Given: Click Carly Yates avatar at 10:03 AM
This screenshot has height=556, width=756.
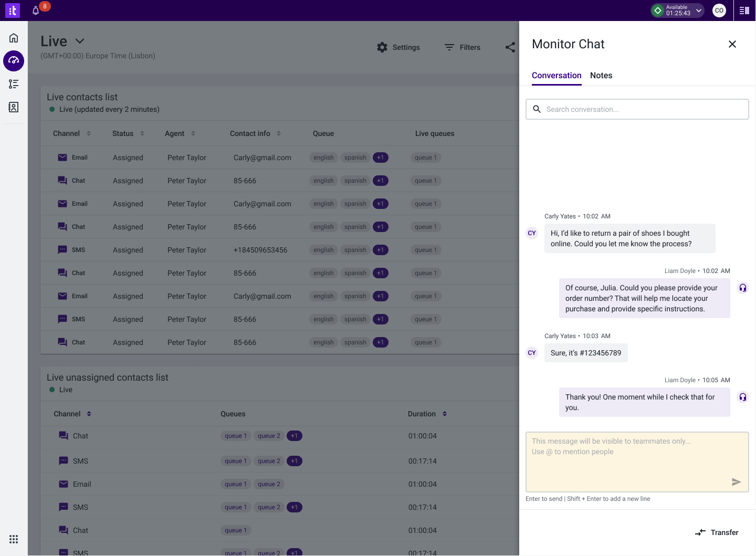Looking at the screenshot, I should [x=532, y=353].
